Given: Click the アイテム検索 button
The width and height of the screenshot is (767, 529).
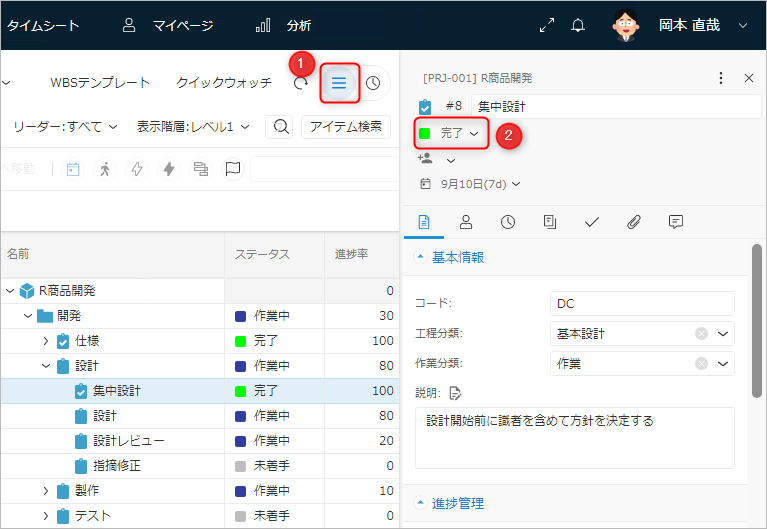Looking at the screenshot, I should (345, 126).
